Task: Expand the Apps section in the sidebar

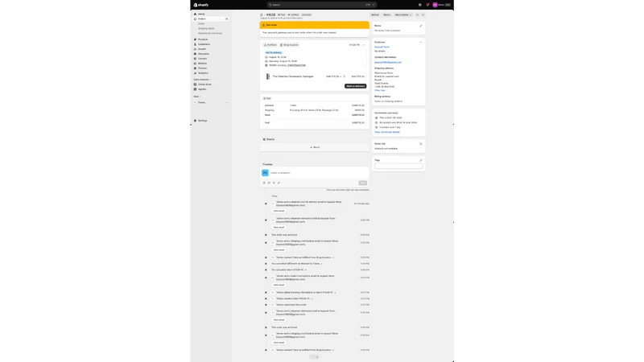Action: click(x=196, y=97)
